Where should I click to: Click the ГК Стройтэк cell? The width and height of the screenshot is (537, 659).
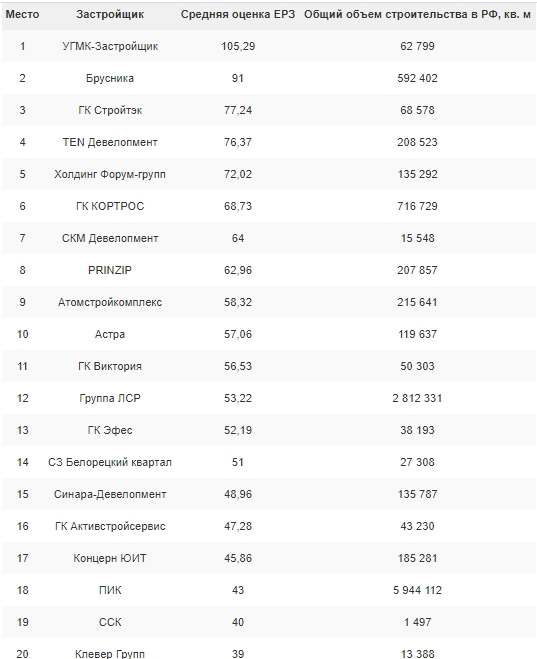110,110
